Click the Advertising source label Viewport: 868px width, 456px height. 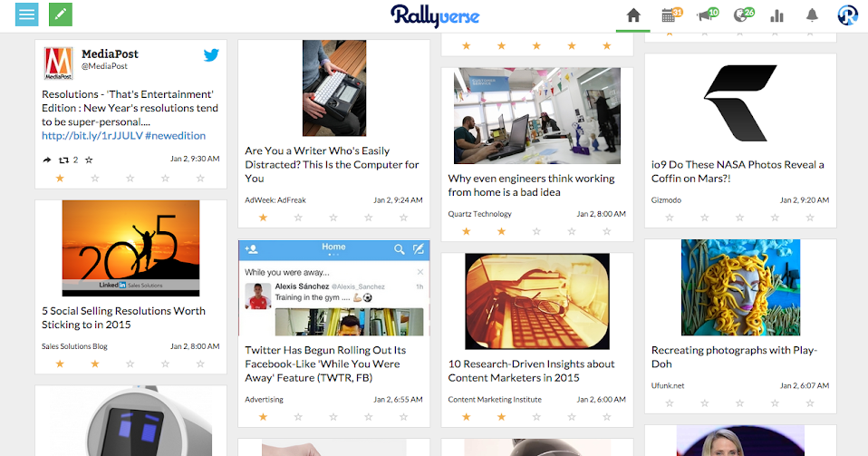[x=264, y=400]
